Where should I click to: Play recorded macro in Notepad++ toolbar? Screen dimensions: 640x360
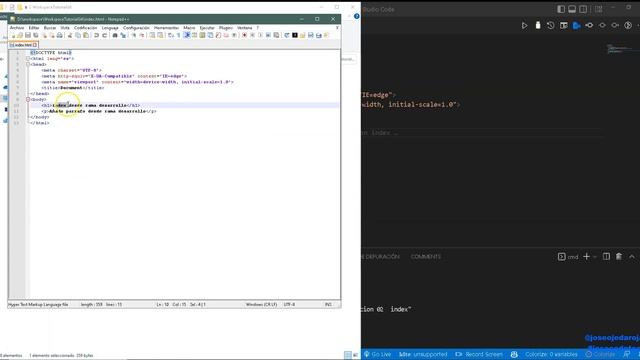(260, 35)
